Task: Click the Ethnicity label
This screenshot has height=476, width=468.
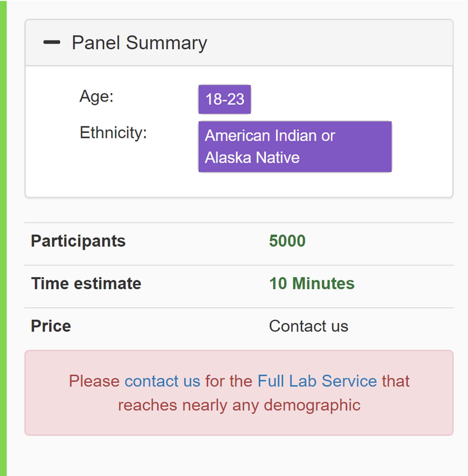Action: point(113,133)
